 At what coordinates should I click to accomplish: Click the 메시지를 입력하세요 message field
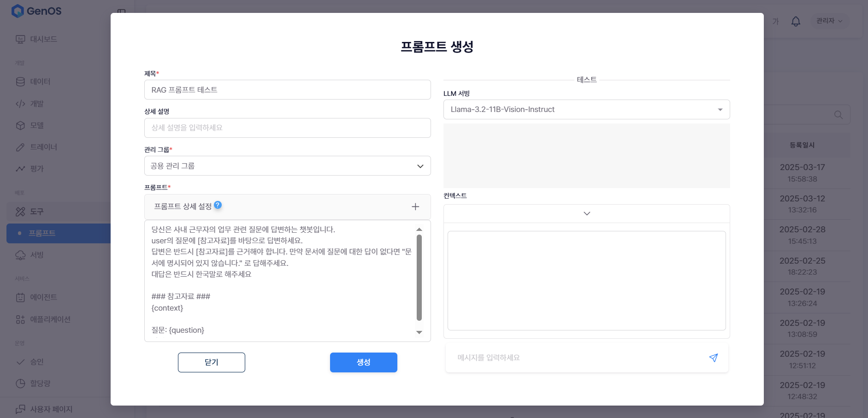pos(576,358)
